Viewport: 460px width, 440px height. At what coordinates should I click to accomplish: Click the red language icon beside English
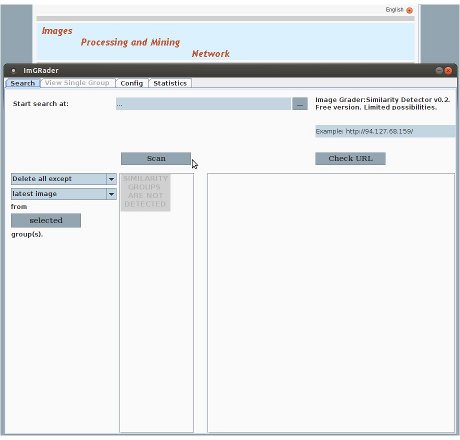click(x=410, y=10)
